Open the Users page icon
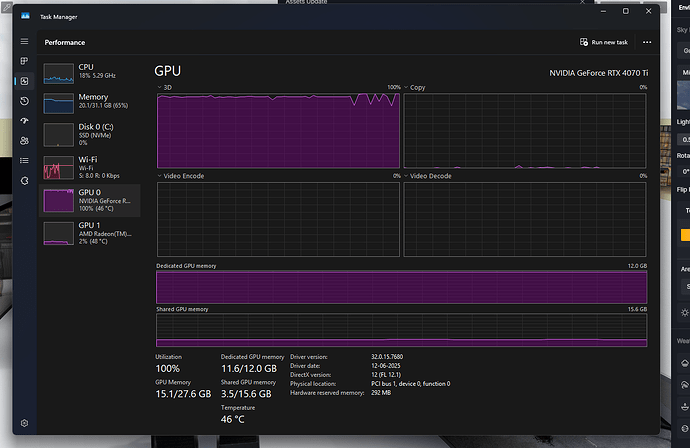 tap(24, 141)
